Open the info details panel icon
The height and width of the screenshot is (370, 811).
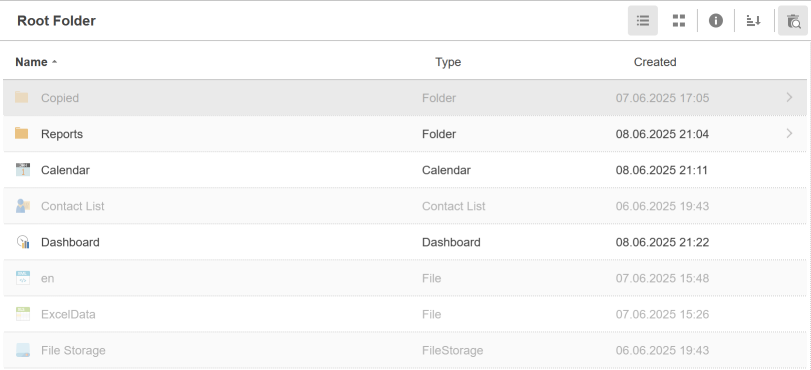coord(716,21)
